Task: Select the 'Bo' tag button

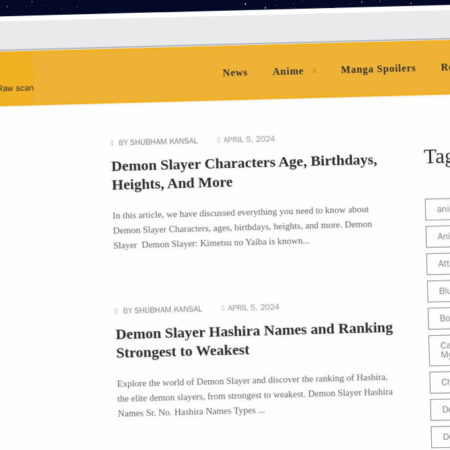Action: [439, 319]
